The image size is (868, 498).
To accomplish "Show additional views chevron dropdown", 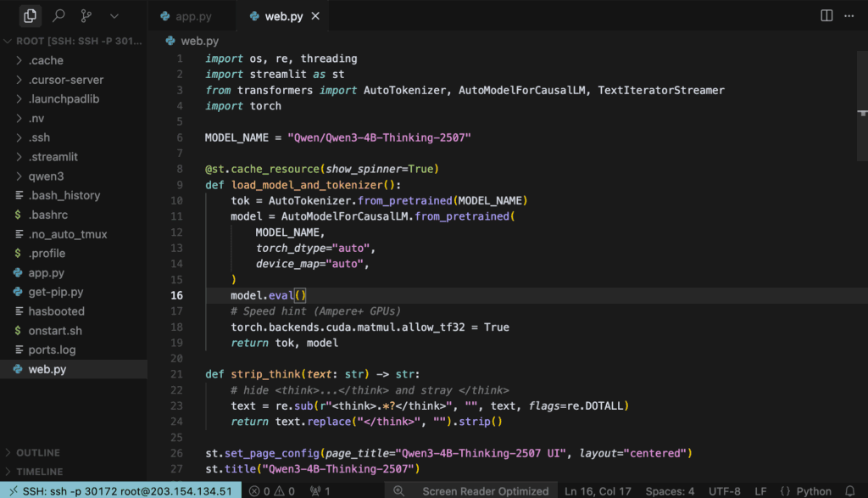I will tap(114, 16).
